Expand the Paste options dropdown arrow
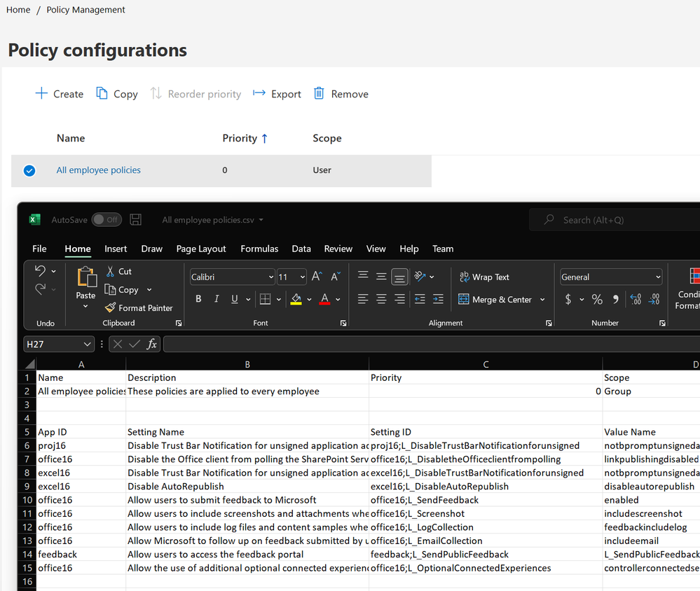Image resolution: width=700 pixels, height=591 pixels. click(x=85, y=307)
